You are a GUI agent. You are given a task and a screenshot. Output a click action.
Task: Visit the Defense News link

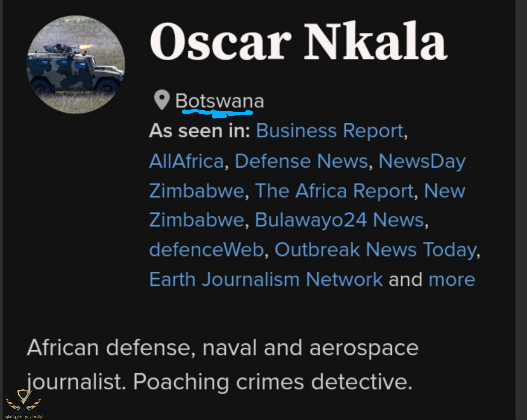[301, 161]
